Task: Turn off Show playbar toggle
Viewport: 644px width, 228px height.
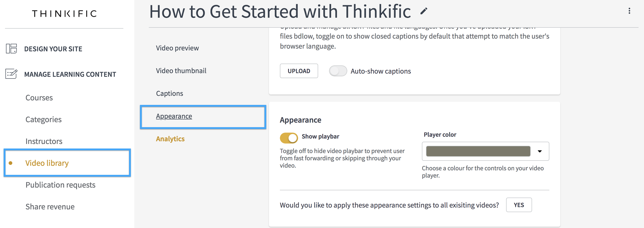Action: click(x=289, y=138)
